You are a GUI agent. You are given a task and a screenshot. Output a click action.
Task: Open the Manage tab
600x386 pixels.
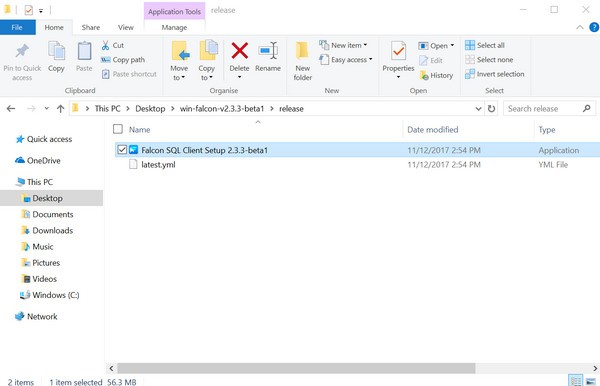tap(174, 27)
